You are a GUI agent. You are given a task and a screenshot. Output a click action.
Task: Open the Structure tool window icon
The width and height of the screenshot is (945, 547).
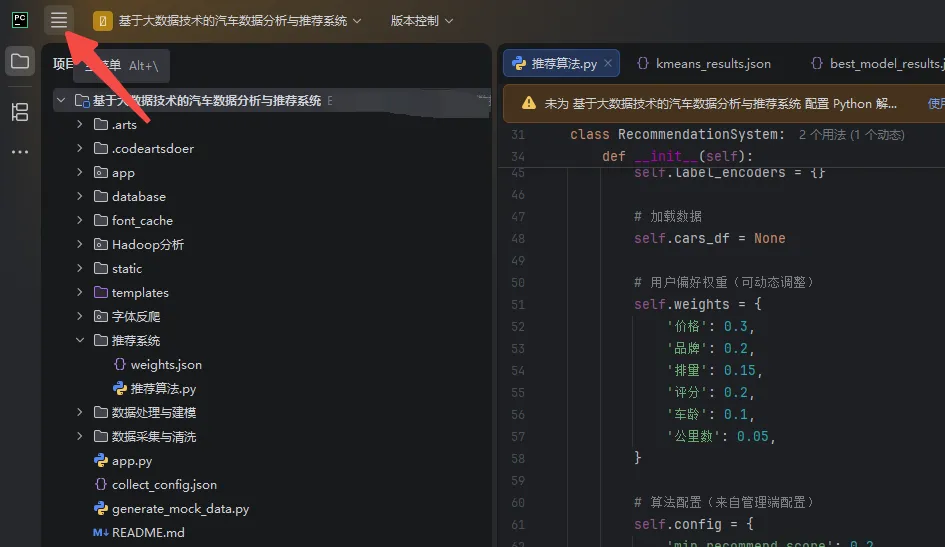pos(20,112)
